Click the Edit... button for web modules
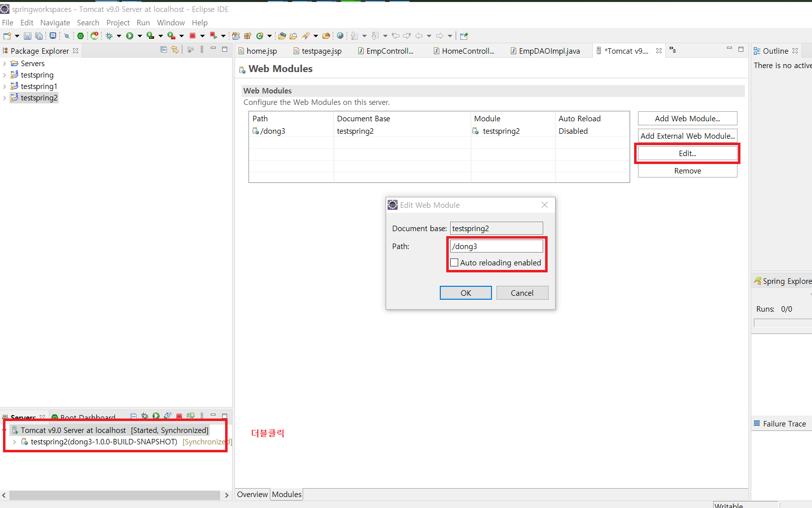812x508 pixels. point(687,153)
